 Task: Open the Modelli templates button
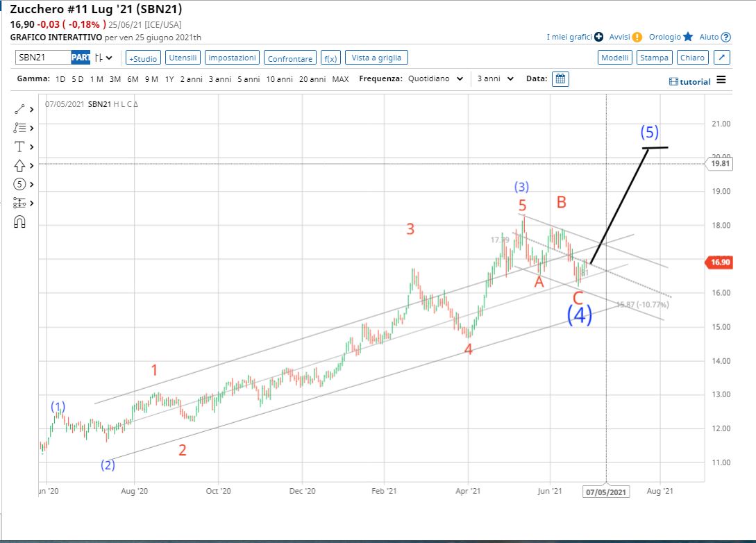[x=615, y=58]
